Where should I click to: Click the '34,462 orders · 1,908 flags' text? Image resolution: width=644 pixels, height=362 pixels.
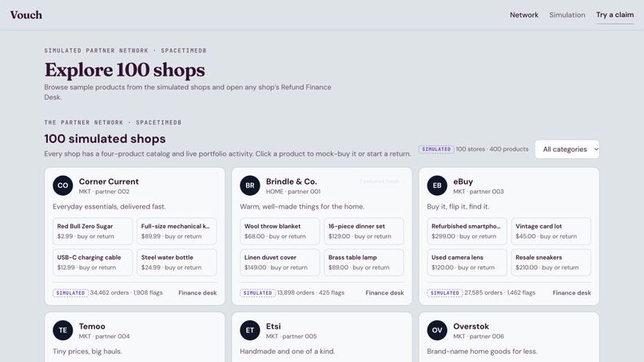tap(126, 292)
